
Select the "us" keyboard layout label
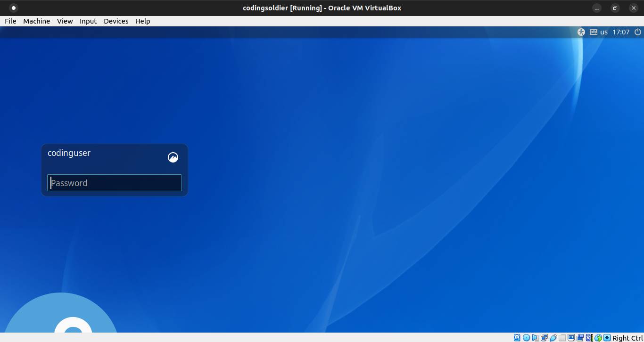pyautogui.click(x=604, y=32)
